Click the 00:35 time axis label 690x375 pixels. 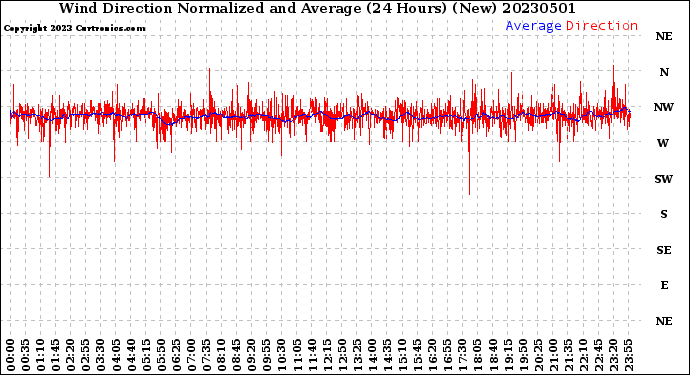point(26,355)
